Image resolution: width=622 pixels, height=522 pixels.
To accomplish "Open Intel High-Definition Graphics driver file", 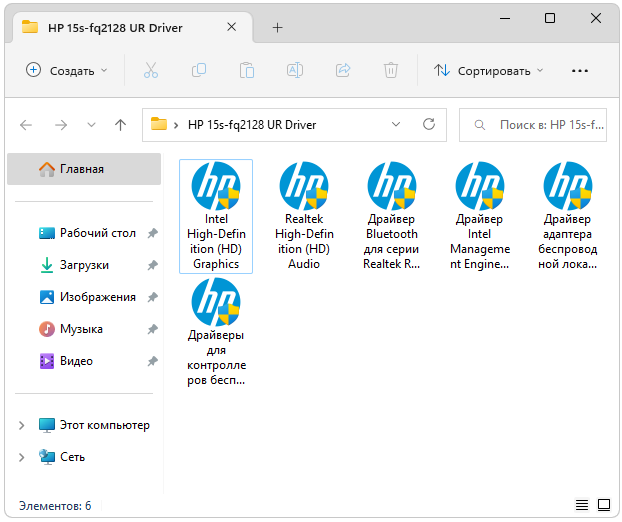I will [216, 215].
